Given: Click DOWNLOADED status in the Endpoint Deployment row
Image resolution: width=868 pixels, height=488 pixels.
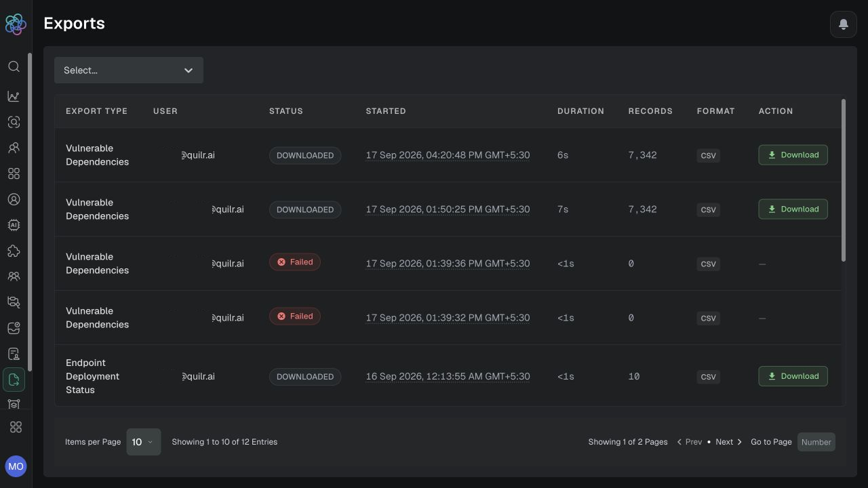Looking at the screenshot, I should (305, 376).
